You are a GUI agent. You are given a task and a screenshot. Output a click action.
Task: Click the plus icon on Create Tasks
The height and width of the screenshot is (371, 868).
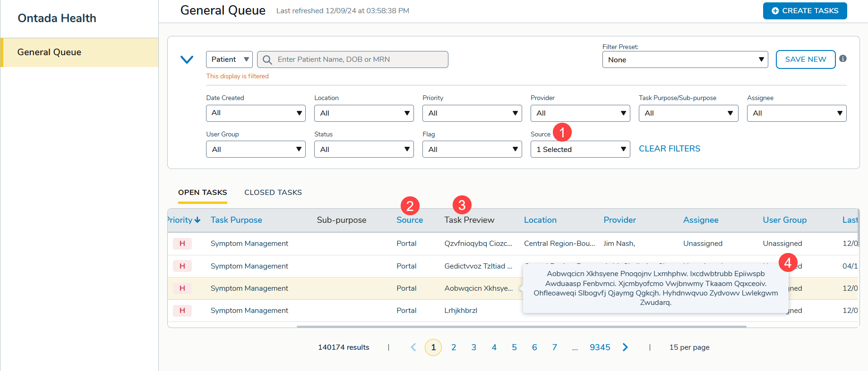[775, 11]
